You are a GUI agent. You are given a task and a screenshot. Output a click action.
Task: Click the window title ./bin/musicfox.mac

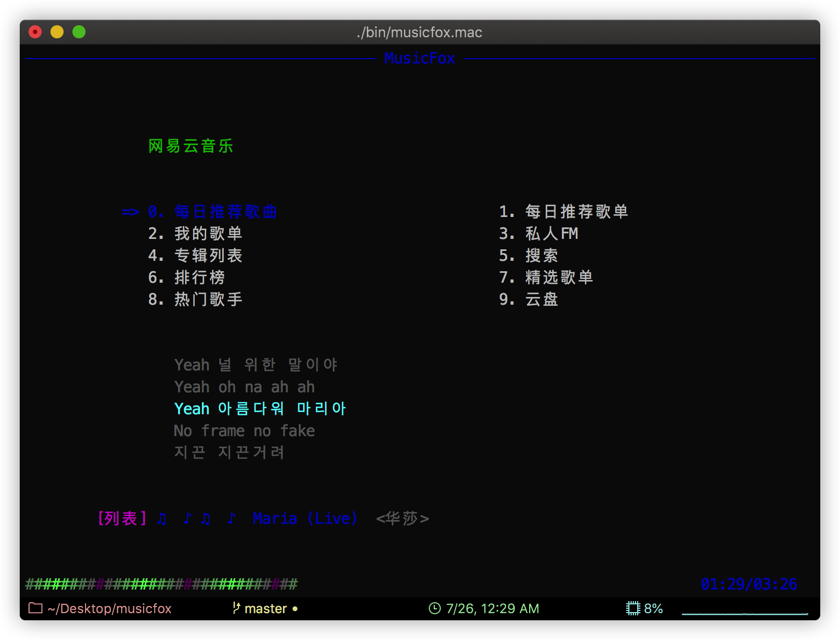(419, 32)
